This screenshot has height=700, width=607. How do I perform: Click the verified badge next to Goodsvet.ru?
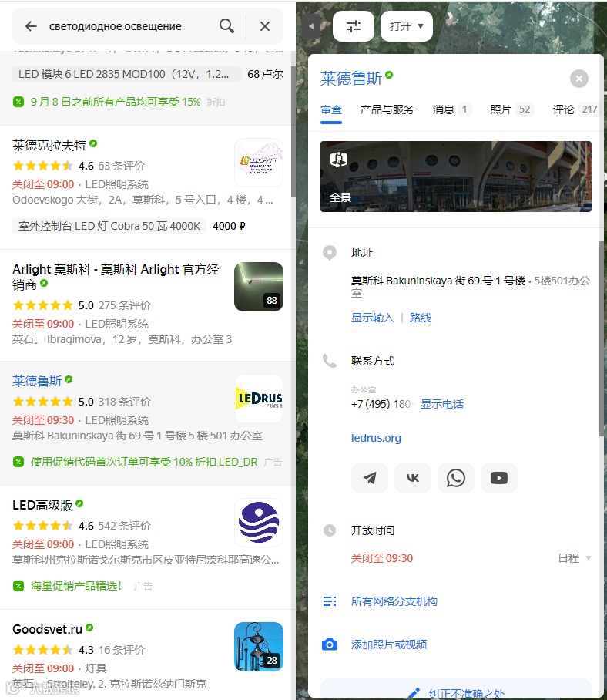89,628
